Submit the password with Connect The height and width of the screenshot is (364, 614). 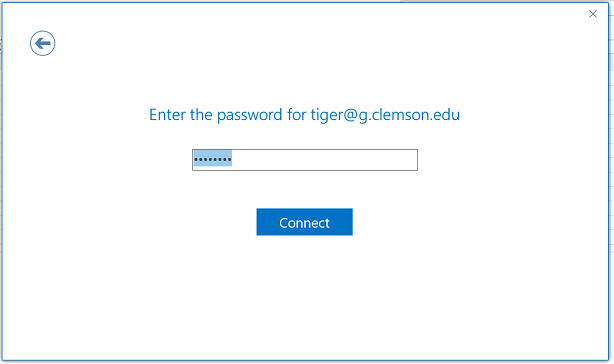click(304, 222)
